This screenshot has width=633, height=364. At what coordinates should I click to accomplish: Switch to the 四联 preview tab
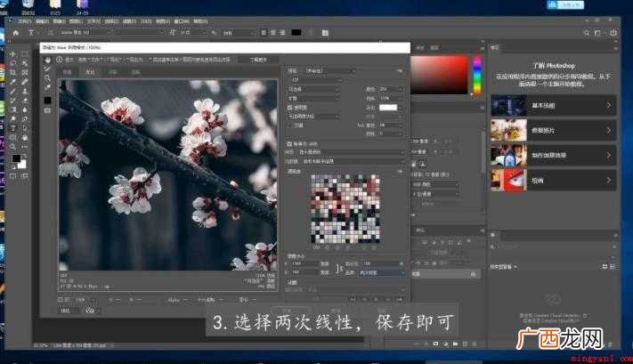click(x=135, y=72)
